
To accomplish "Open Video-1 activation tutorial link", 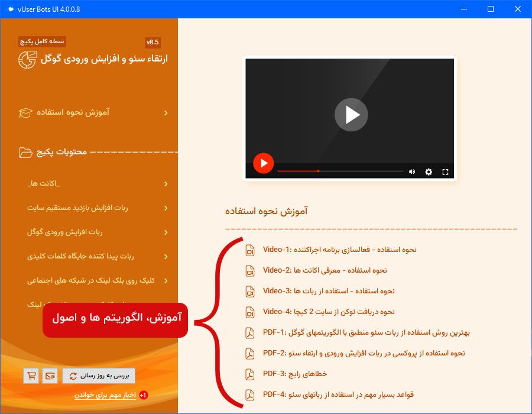I will [x=340, y=250].
